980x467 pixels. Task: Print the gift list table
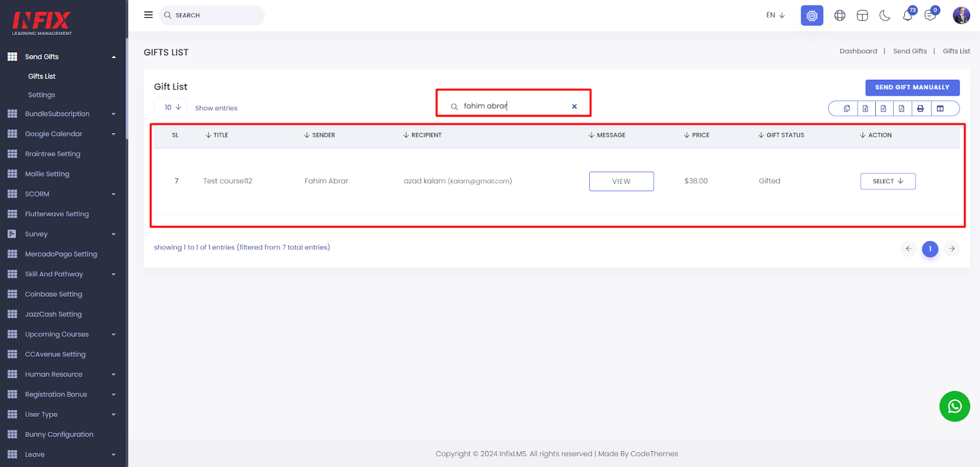pyautogui.click(x=920, y=108)
